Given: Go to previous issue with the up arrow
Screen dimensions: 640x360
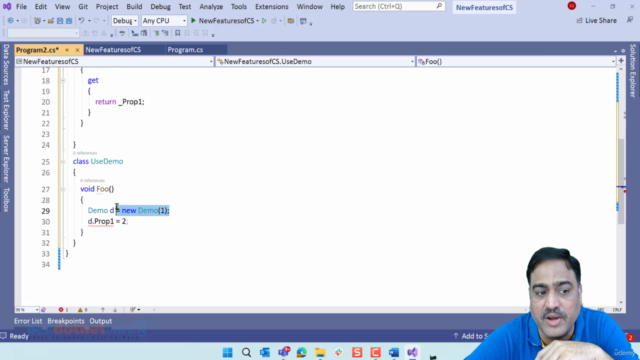Looking at the screenshot, I should [x=103, y=310].
